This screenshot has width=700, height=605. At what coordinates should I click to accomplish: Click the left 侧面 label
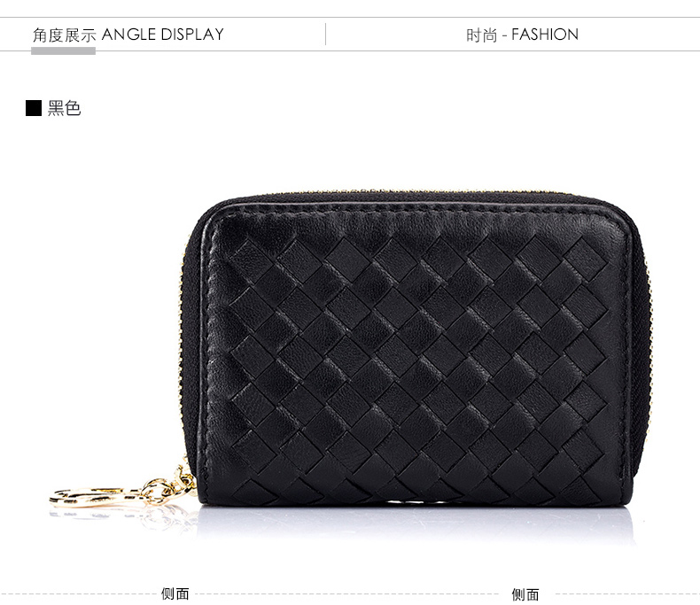click(x=175, y=593)
